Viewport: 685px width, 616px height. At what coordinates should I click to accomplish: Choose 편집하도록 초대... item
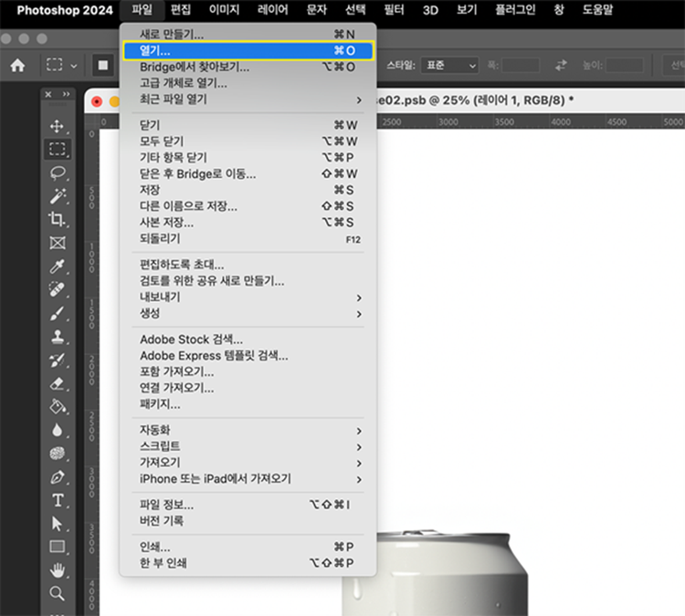click(248, 265)
